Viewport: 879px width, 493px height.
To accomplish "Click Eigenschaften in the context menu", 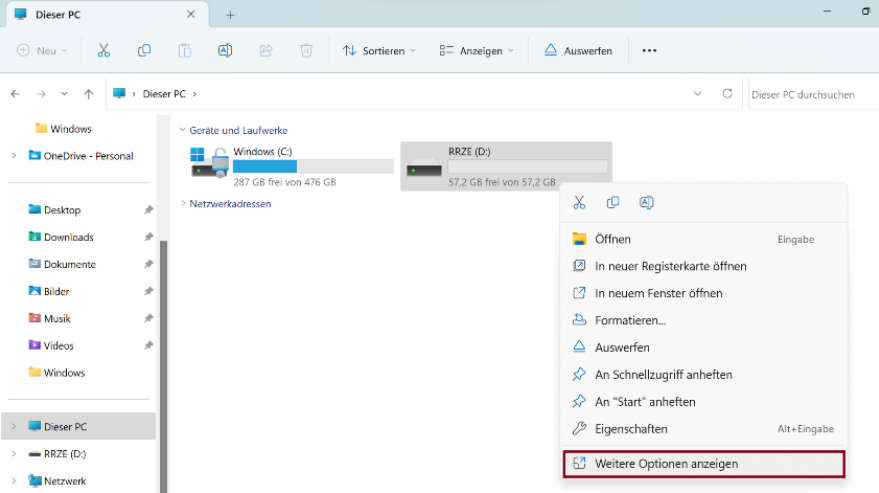I will point(631,429).
